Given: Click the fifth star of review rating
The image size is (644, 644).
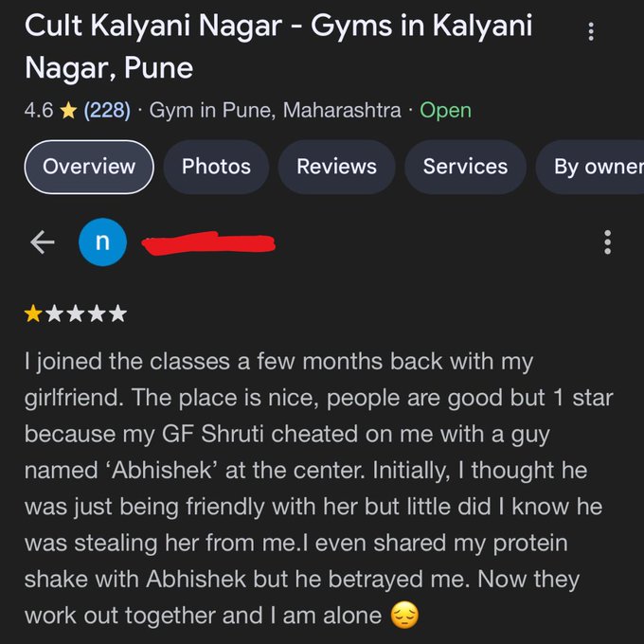Looking at the screenshot, I should (x=117, y=313).
